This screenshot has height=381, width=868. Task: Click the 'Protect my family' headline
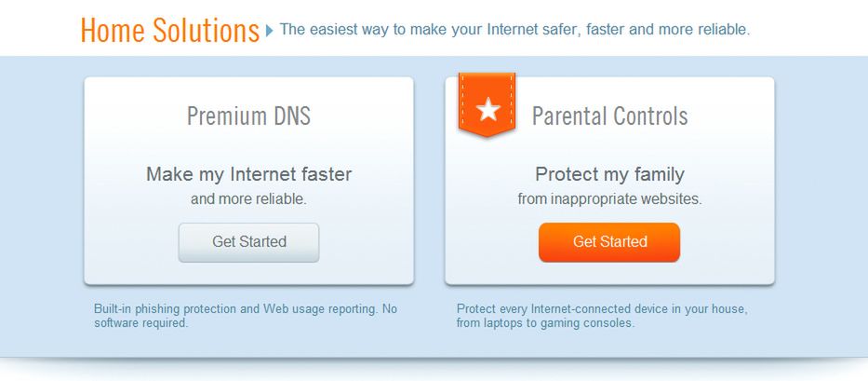[x=609, y=174]
